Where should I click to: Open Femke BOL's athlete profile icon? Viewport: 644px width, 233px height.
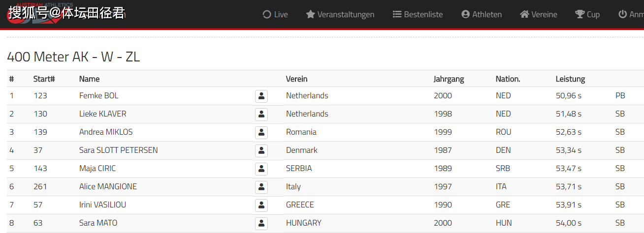point(261,96)
